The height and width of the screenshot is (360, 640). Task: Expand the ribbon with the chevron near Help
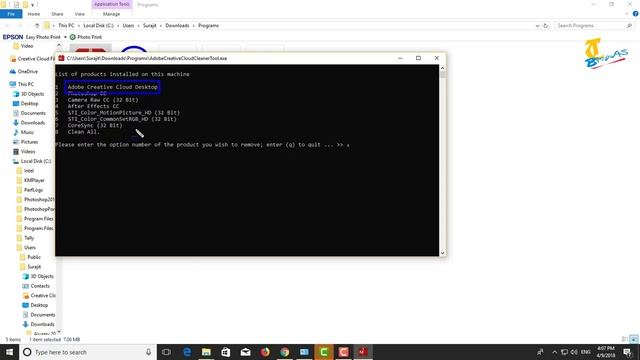627,14
